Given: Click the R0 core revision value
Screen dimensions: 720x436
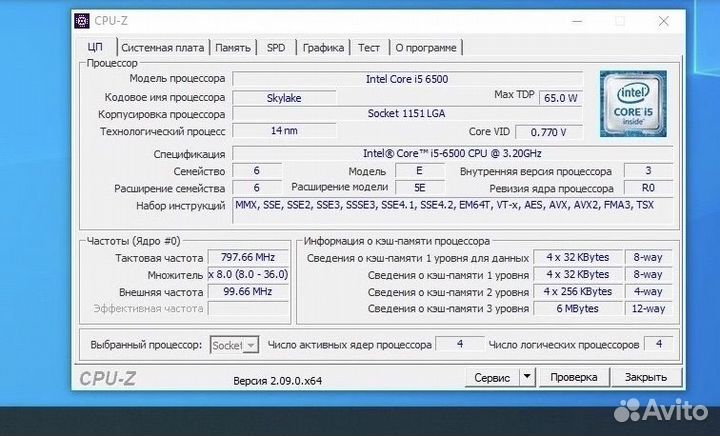Looking at the screenshot, I should coord(648,188).
